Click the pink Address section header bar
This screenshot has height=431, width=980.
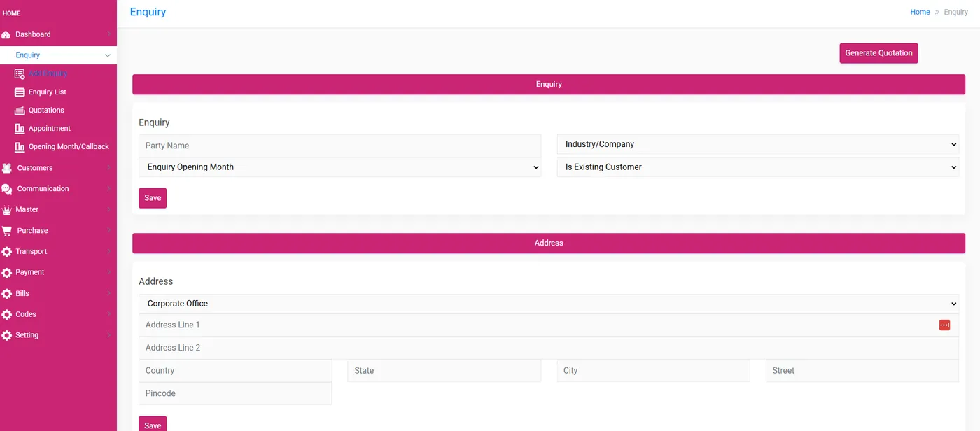click(x=549, y=243)
